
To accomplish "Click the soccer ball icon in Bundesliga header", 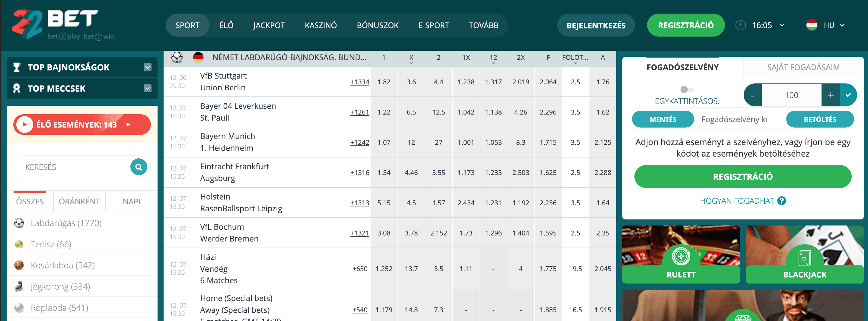I will (177, 57).
